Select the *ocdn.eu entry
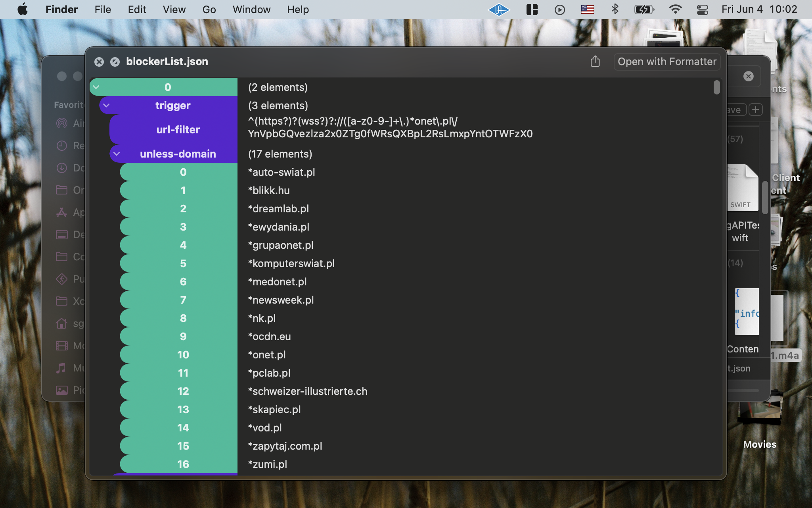 pyautogui.click(x=269, y=337)
